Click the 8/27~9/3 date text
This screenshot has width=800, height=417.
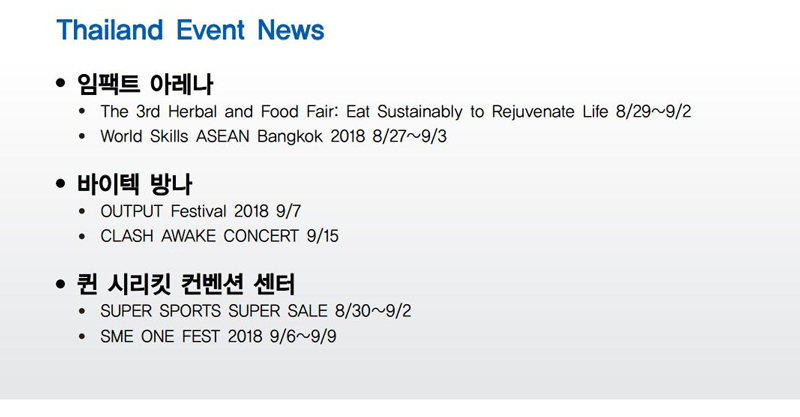point(410,136)
